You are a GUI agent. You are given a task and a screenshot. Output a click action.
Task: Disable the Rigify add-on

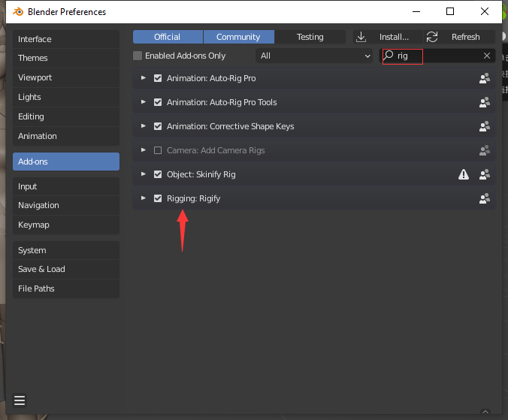[x=158, y=198]
